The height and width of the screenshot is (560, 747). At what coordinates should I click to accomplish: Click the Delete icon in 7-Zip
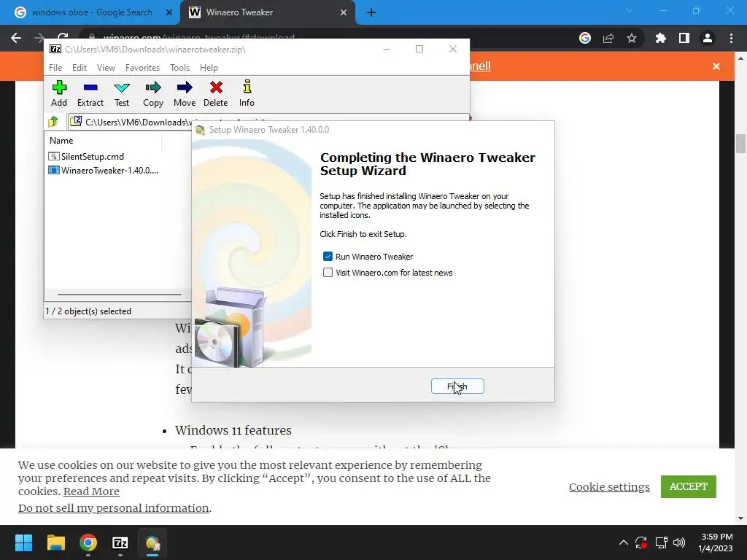click(x=216, y=93)
